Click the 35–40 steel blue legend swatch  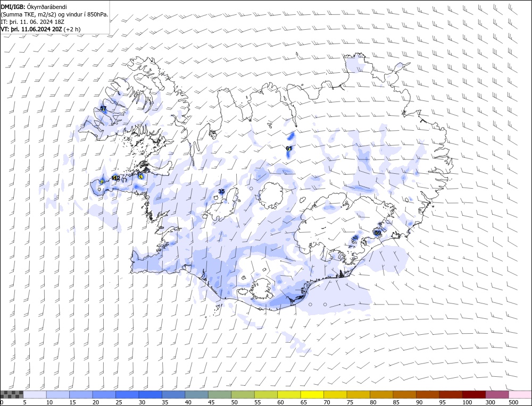(174, 394)
